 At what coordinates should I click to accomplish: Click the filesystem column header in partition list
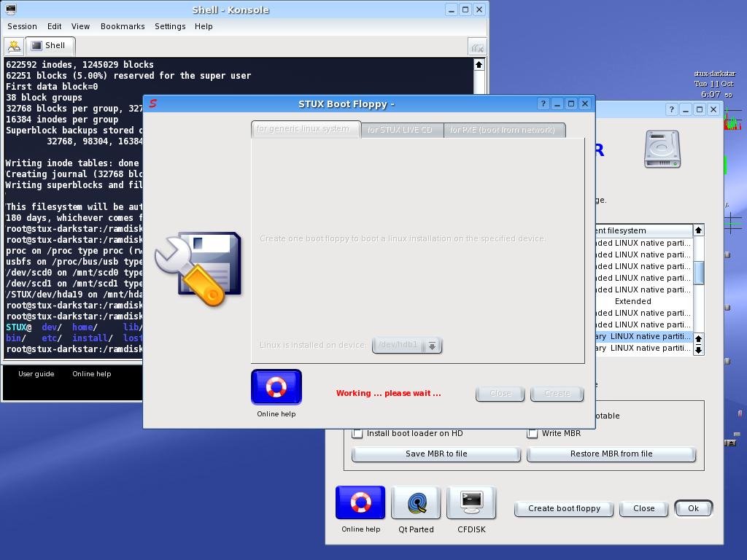[643, 230]
